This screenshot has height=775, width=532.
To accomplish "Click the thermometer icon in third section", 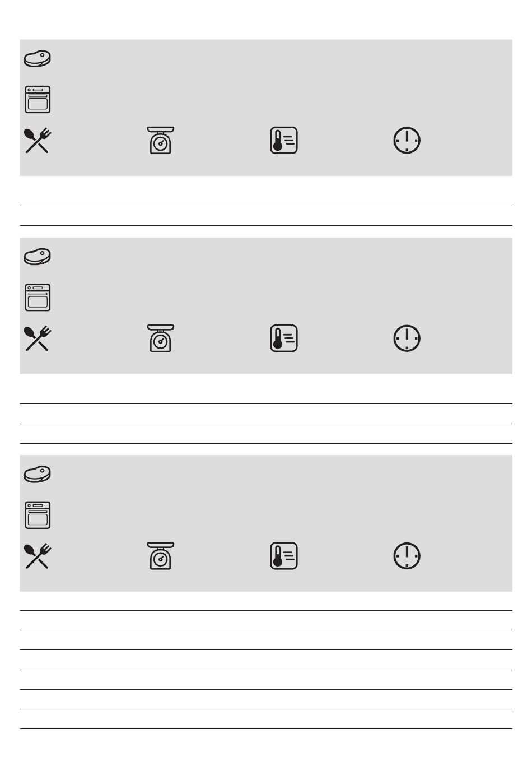I will tap(284, 556).
